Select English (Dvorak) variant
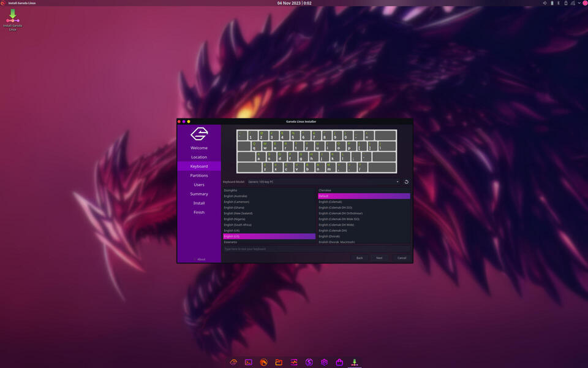The image size is (588, 368). click(x=364, y=236)
